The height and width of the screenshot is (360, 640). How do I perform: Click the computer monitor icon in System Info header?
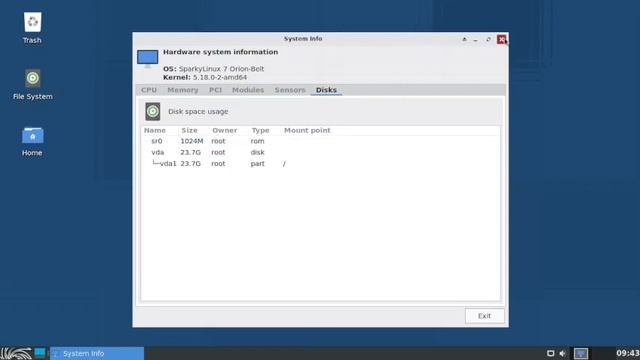147,58
